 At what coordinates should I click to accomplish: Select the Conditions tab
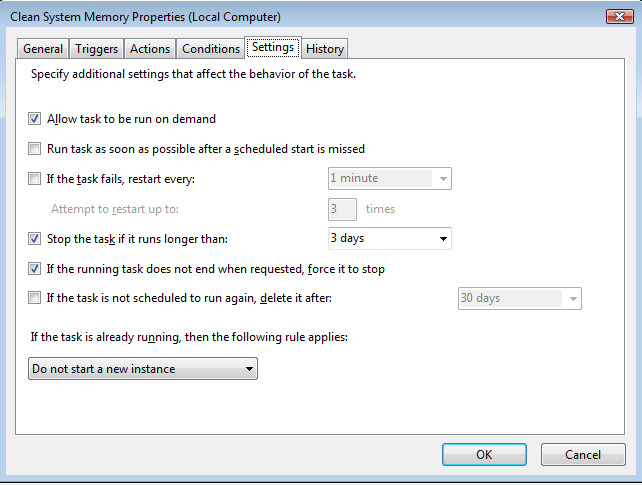211,49
